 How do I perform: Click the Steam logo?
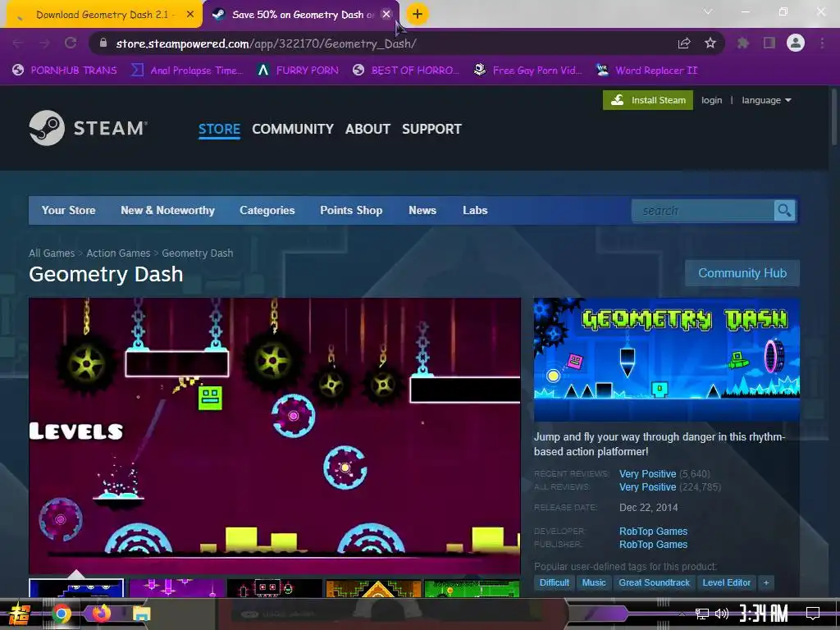[89, 128]
